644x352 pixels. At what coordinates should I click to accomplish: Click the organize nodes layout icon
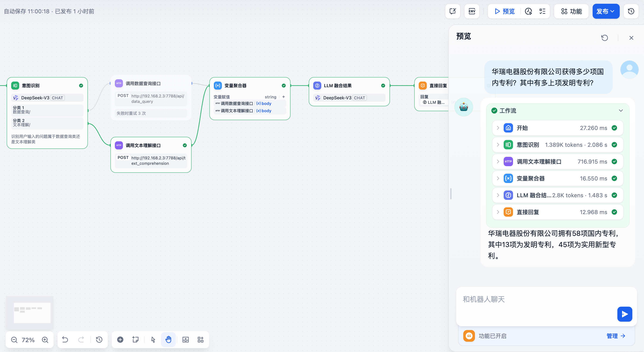tap(201, 339)
